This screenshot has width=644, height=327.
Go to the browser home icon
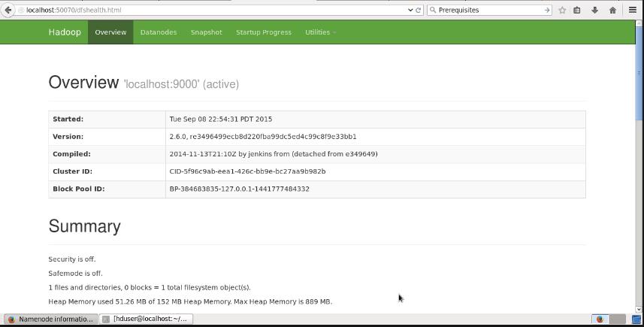[612, 10]
